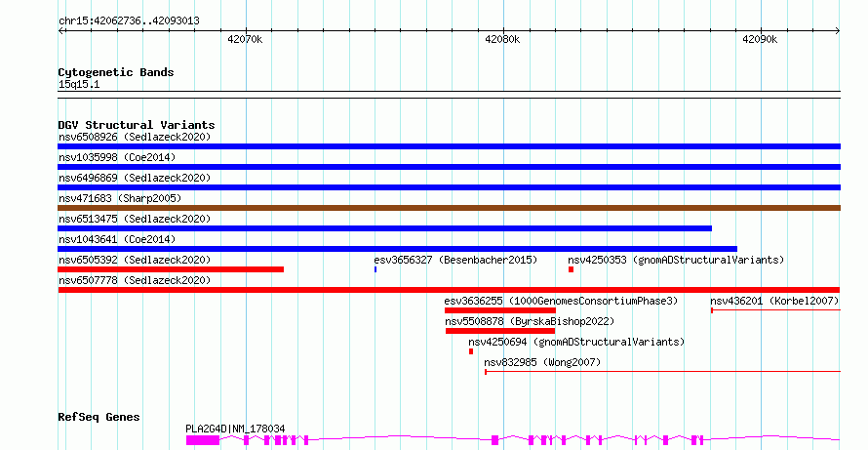Click the small blue marker of esv3656327
The width and height of the screenshot is (868, 450).
(x=375, y=269)
